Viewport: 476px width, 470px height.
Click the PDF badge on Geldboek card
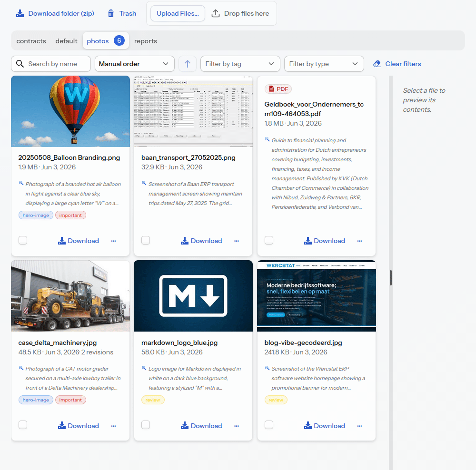(x=278, y=89)
